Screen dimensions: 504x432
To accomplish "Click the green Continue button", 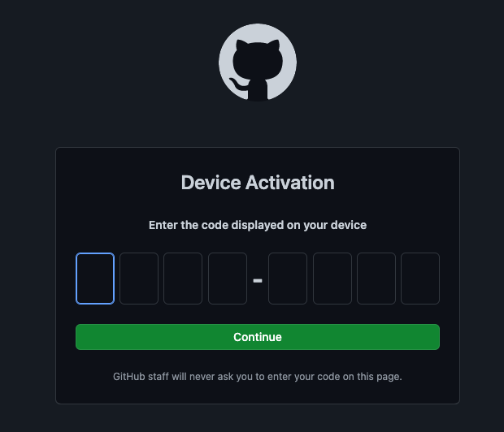I will pyautogui.click(x=258, y=337).
